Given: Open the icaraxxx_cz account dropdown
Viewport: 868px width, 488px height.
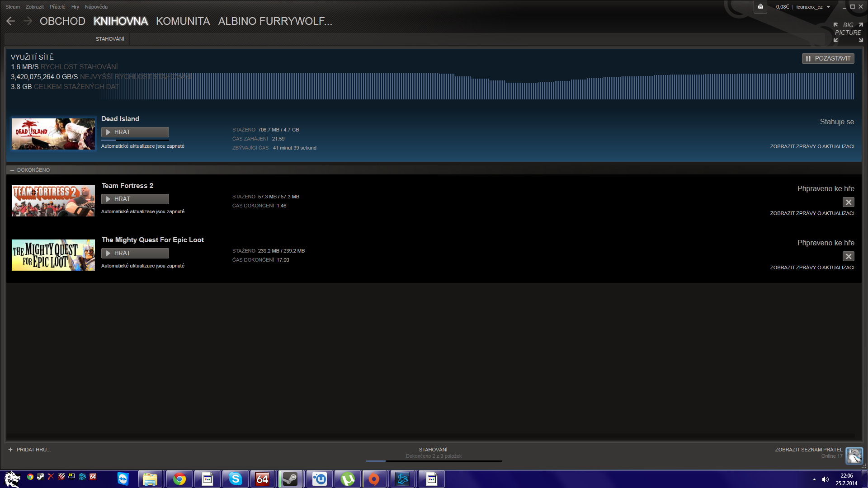Looking at the screenshot, I should coord(813,7).
